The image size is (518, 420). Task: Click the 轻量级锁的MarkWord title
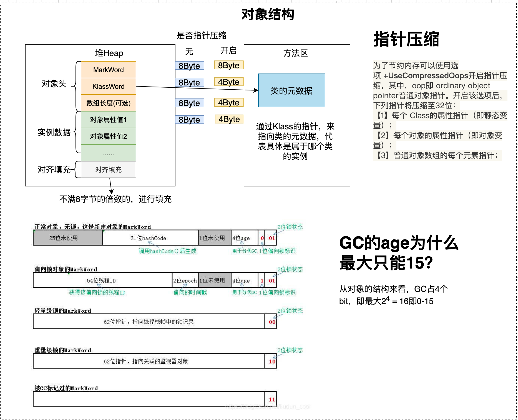tap(63, 310)
